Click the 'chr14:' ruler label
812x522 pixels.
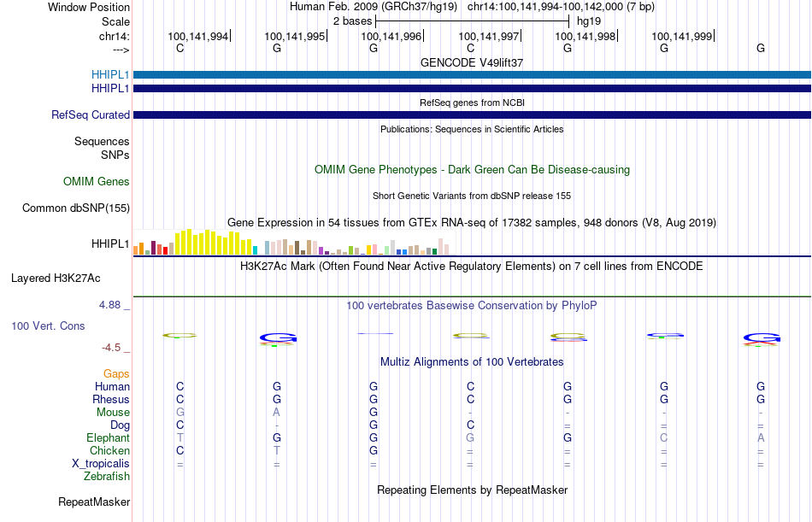click(x=115, y=36)
